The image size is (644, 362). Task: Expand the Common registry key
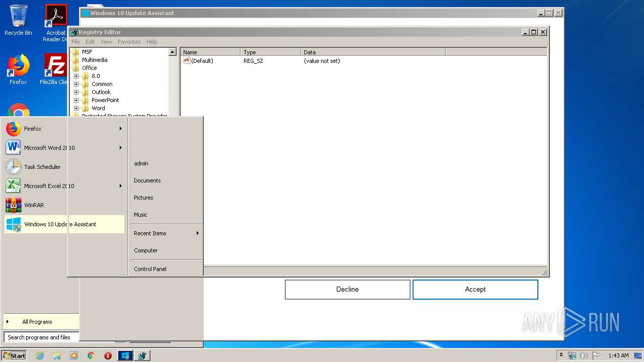click(76, 84)
